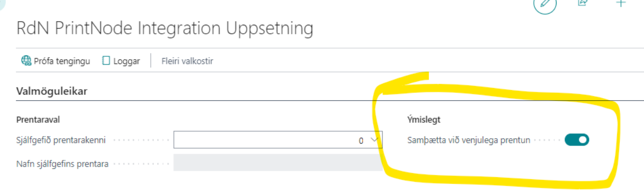Click the pencil edit icon
The image size is (644, 194).
[545, 3]
